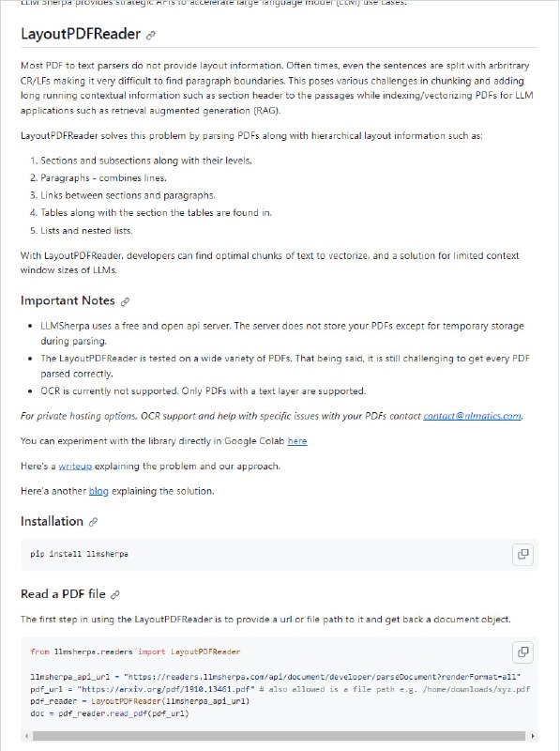Click the anchor icon beside Read a PDF file
This screenshot has width=560, height=751.
click(116, 593)
